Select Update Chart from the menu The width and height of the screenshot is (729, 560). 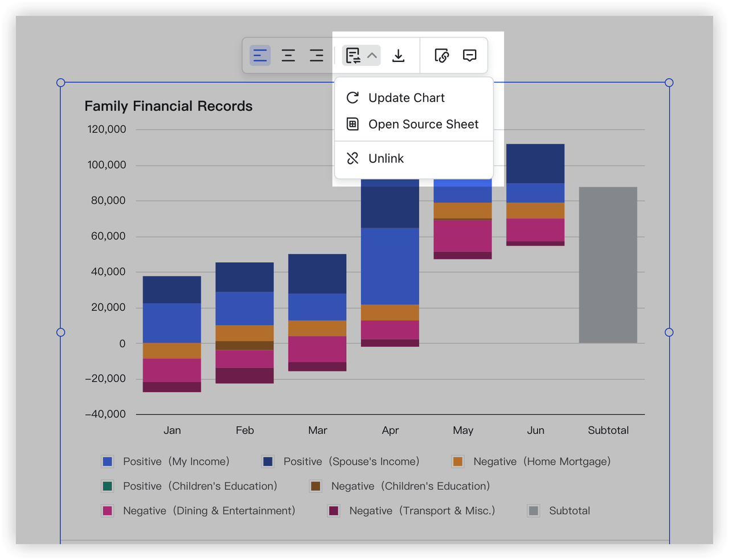pos(407,97)
